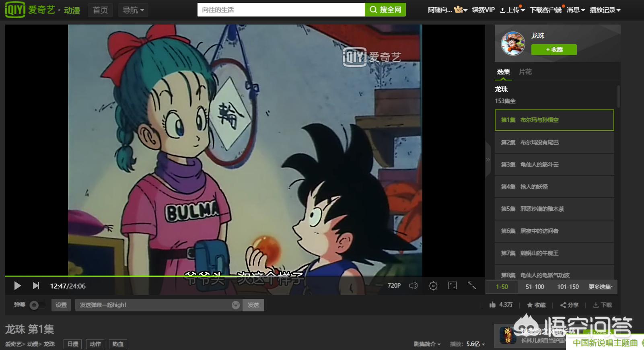
Task: Skip to the next episode
Action: pyautogui.click(x=36, y=286)
